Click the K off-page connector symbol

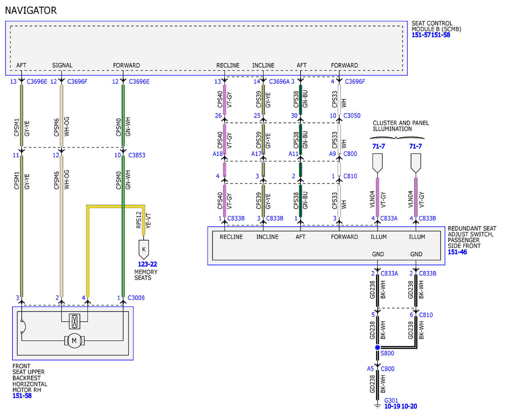[x=143, y=250]
